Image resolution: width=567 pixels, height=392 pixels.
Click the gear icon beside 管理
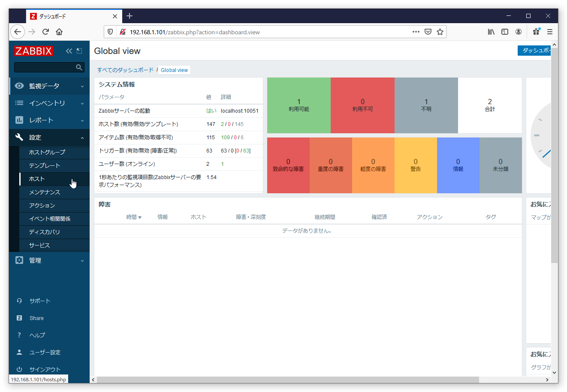pyautogui.click(x=19, y=260)
